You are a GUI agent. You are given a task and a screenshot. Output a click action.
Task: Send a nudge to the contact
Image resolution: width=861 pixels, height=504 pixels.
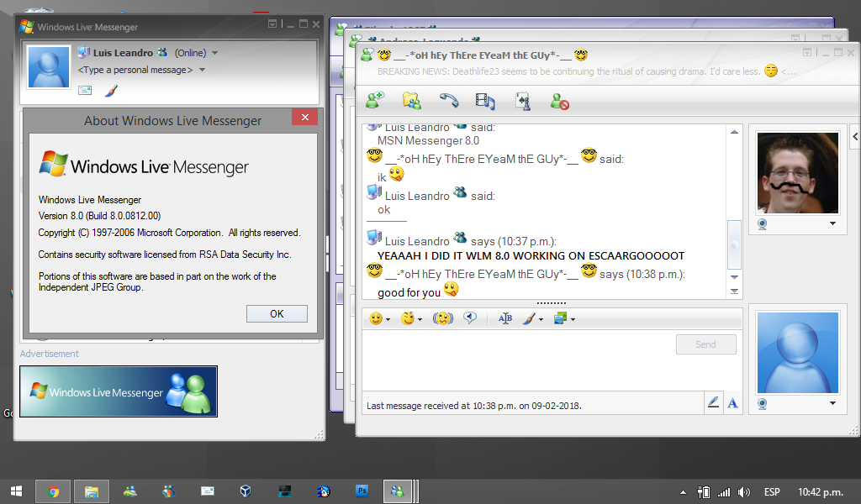coord(443,318)
